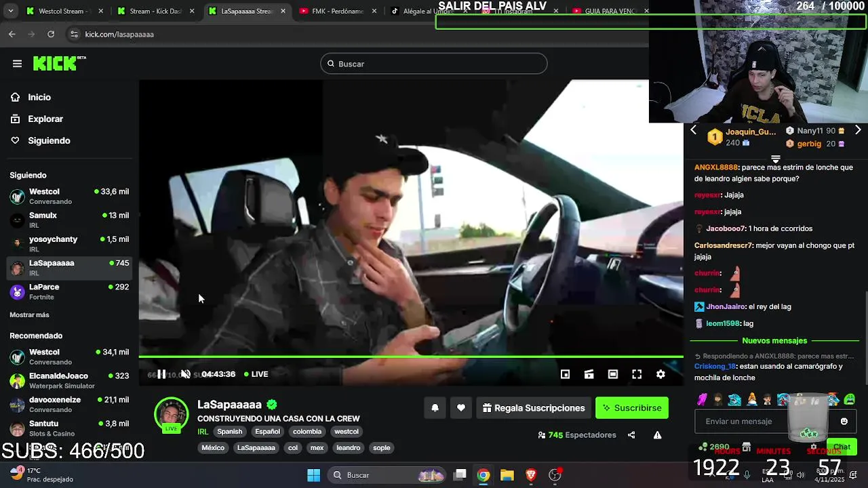Open the emoji picker in chat input

[844, 422]
